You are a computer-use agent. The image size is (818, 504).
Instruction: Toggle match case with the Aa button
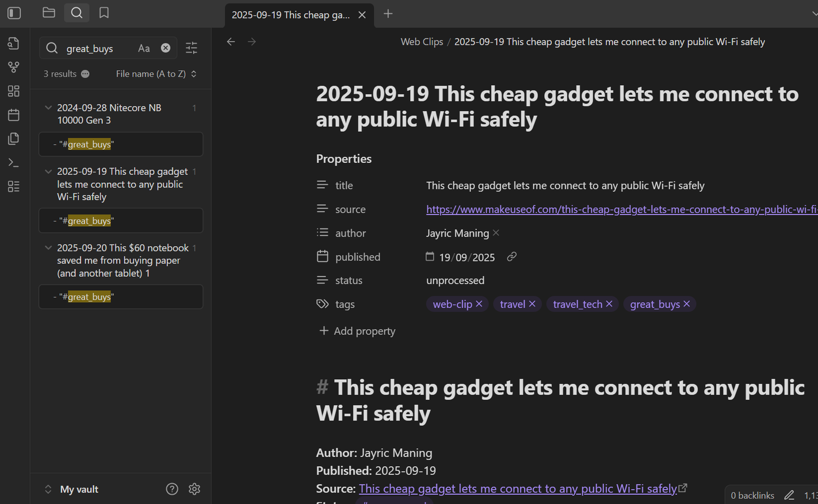[144, 48]
